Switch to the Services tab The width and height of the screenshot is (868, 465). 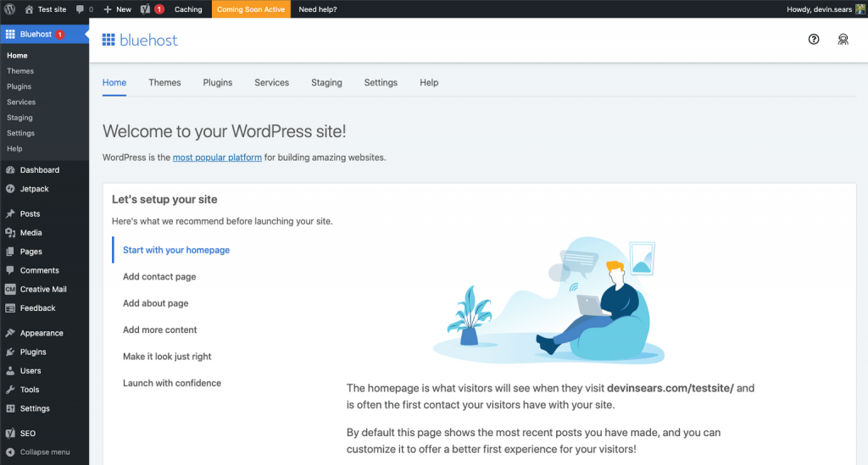pyautogui.click(x=272, y=82)
